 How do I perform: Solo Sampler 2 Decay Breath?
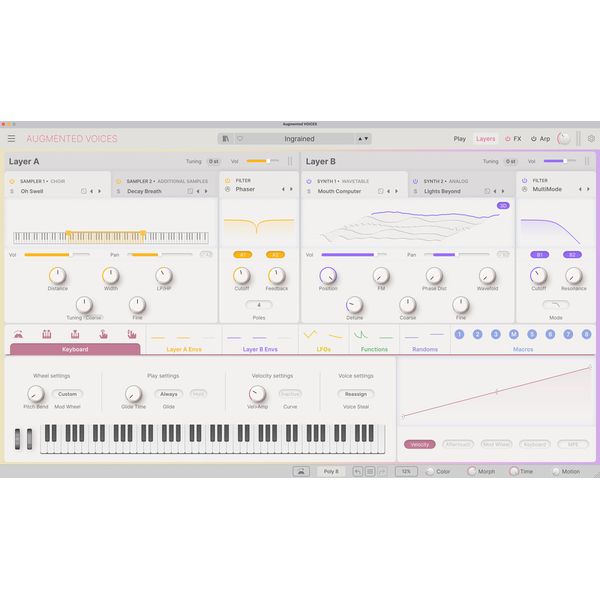(118, 191)
